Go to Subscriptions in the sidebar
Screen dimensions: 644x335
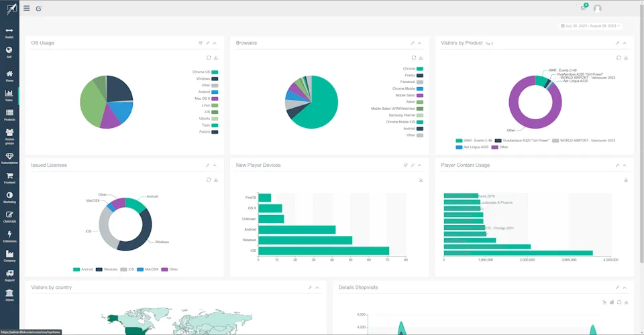[x=9, y=157]
